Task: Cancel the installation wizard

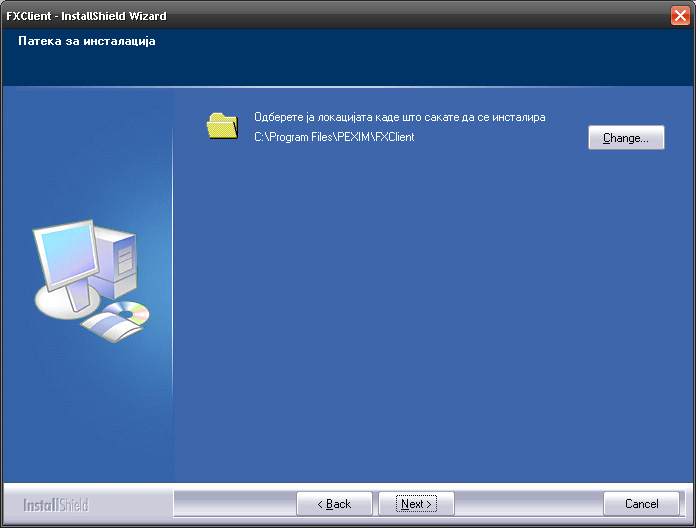Action: pyautogui.click(x=641, y=504)
